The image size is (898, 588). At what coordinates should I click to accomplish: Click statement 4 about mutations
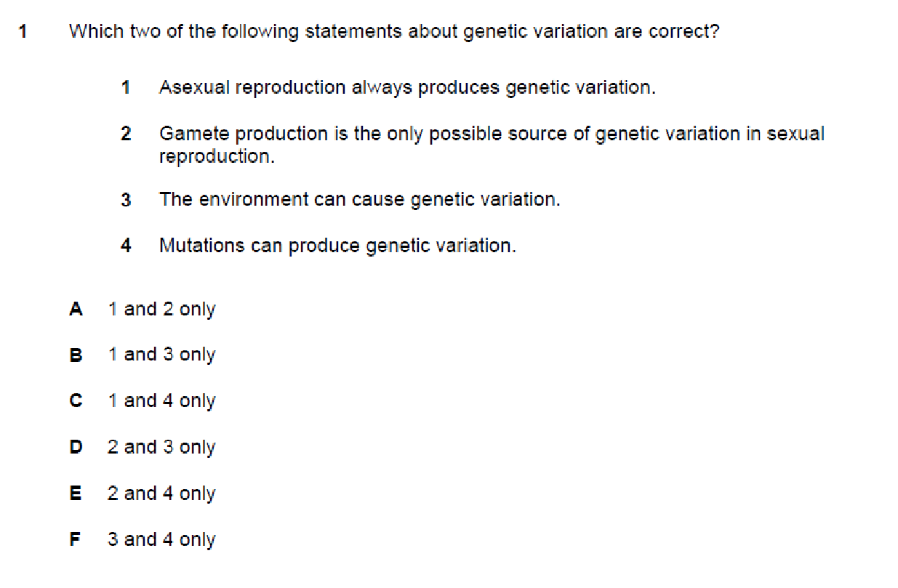pos(337,246)
